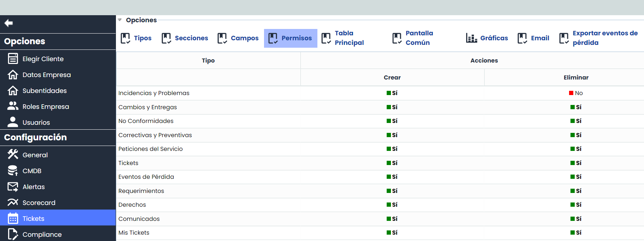This screenshot has height=241, width=644.
Task: Click the General tools icon
Action: 13,154
